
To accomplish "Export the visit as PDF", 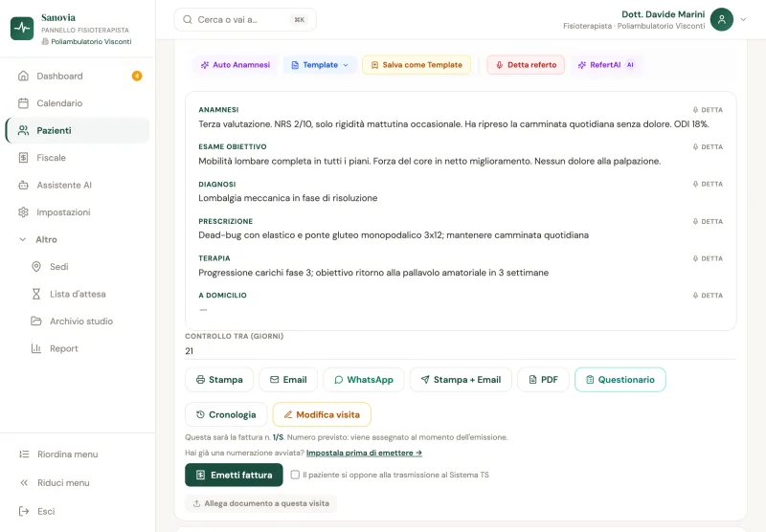I will 543,380.
